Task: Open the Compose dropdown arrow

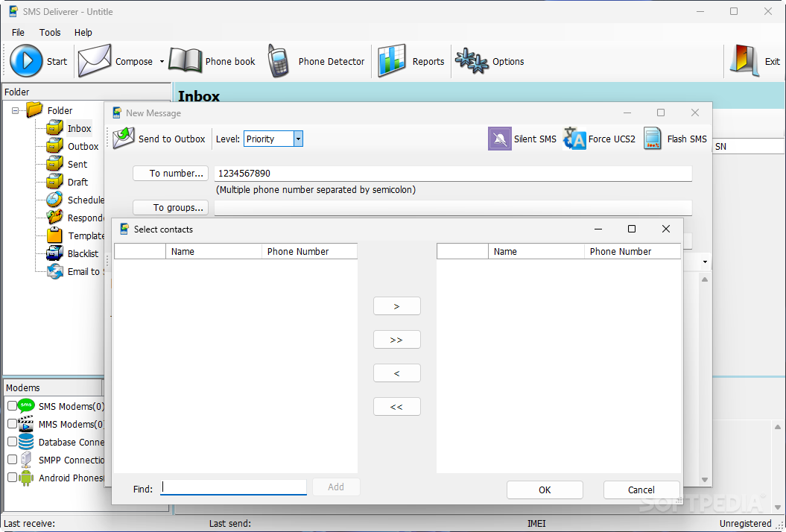Action: 162,62
